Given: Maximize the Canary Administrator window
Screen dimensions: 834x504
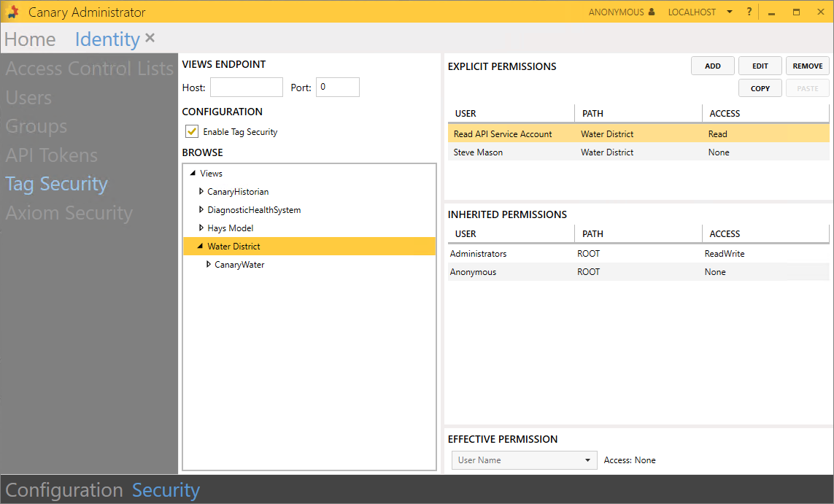Looking at the screenshot, I should pos(796,12).
